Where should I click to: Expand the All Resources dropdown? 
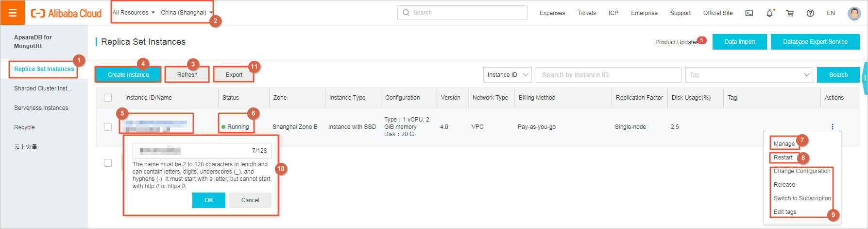134,13
